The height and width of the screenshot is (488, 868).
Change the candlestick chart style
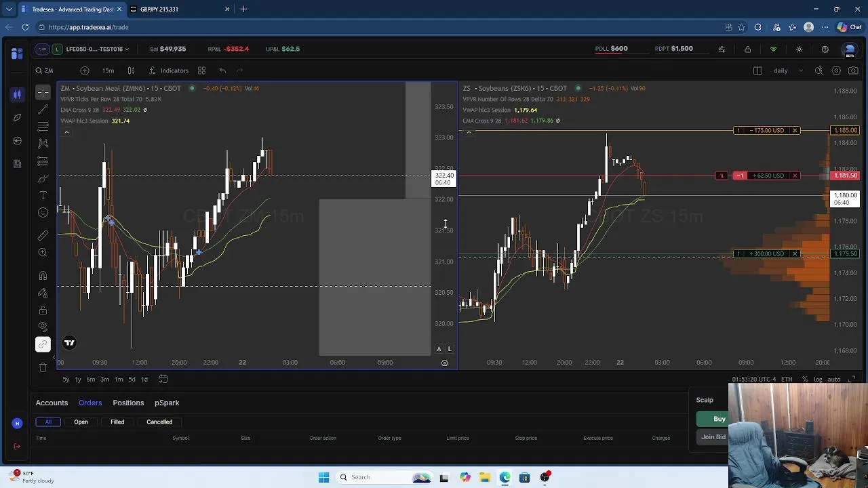[x=131, y=70]
